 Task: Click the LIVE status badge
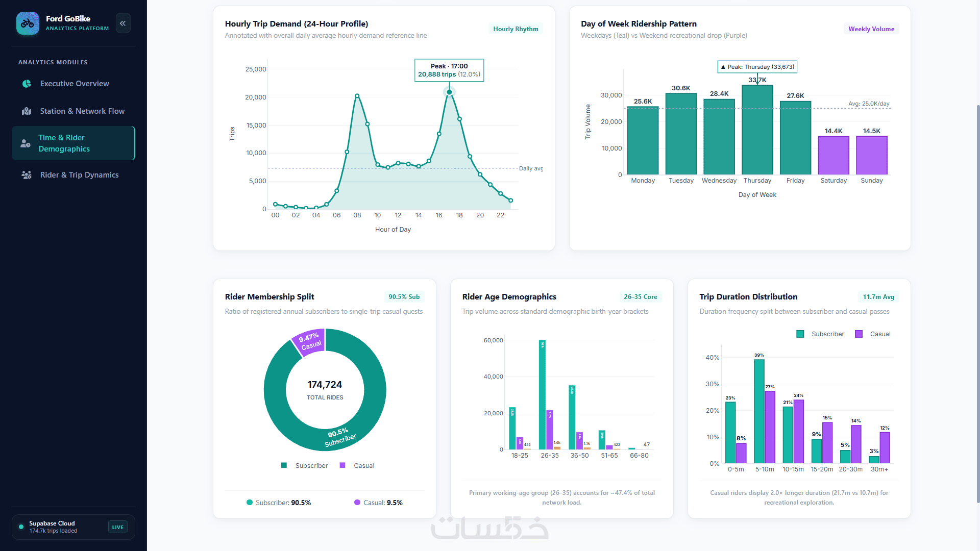pyautogui.click(x=118, y=527)
